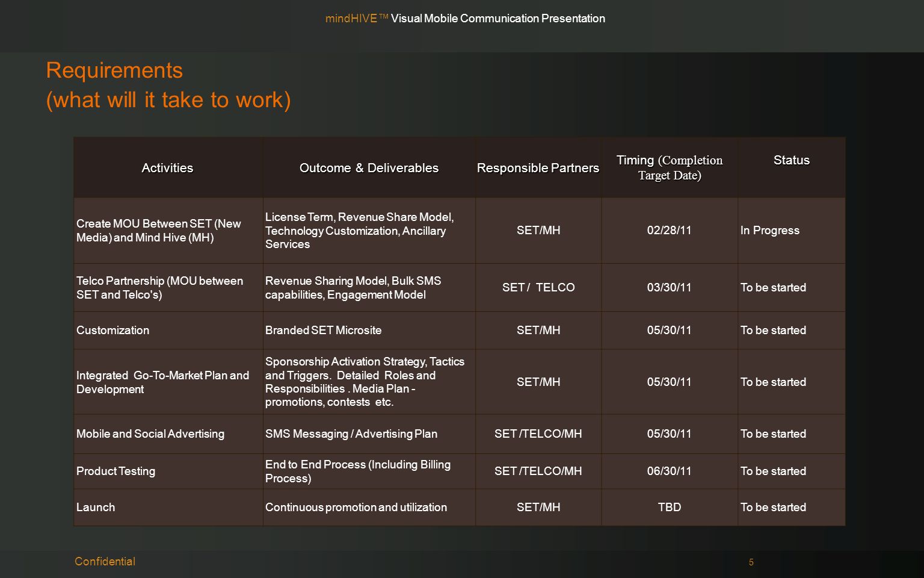Click 'SET /TELCO/MH' in Product Testing row
The image size is (924, 578).
point(538,471)
